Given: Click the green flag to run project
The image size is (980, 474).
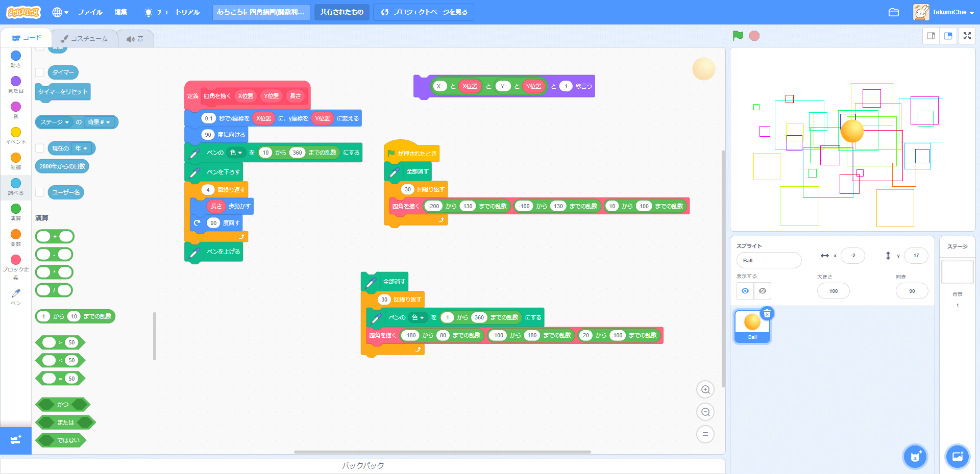Looking at the screenshot, I should [x=738, y=36].
